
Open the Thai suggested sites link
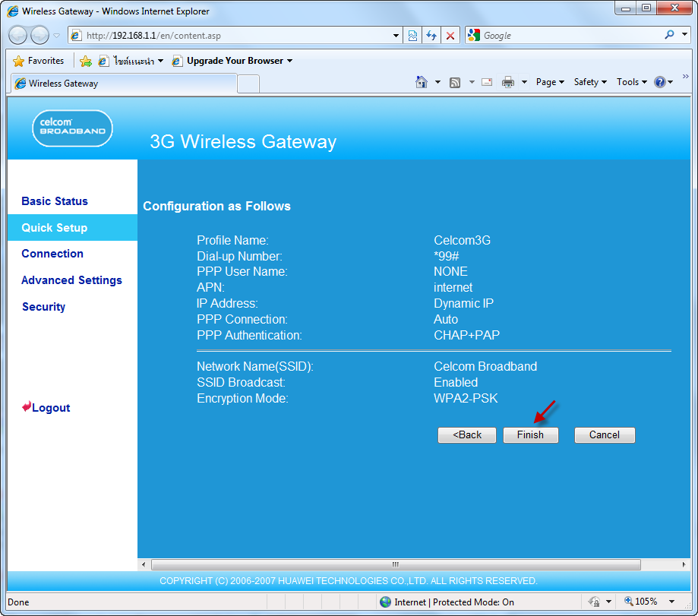click(126, 61)
